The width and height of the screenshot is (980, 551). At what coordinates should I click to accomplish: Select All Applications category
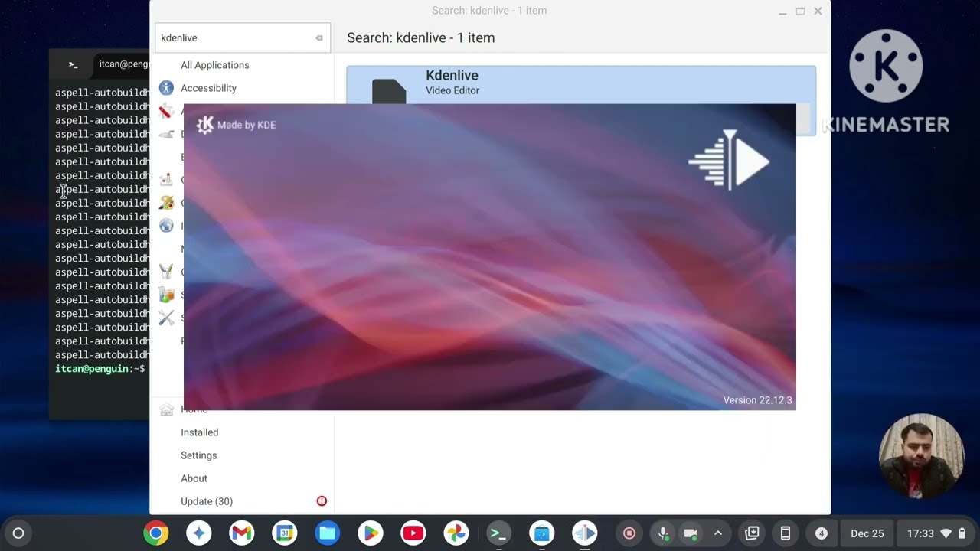(x=214, y=65)
